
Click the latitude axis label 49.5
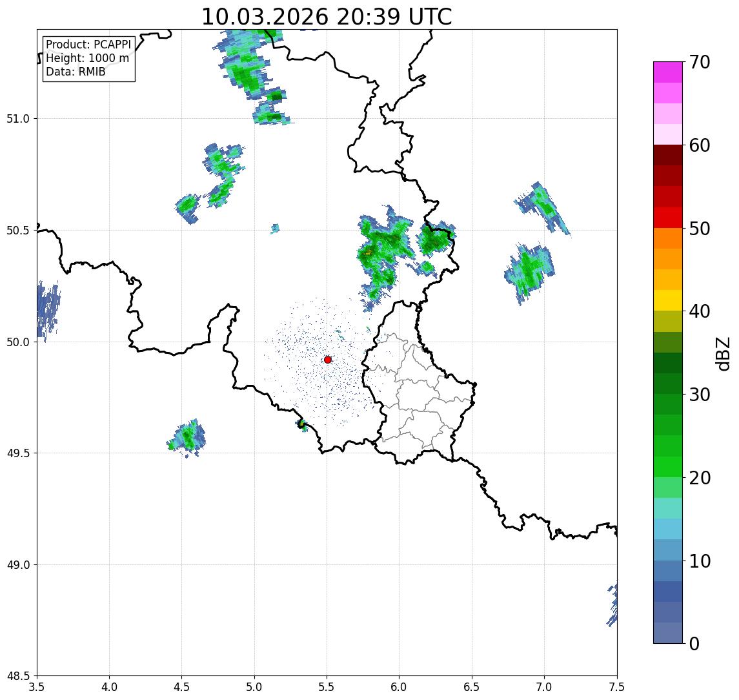tap(17, 453)
